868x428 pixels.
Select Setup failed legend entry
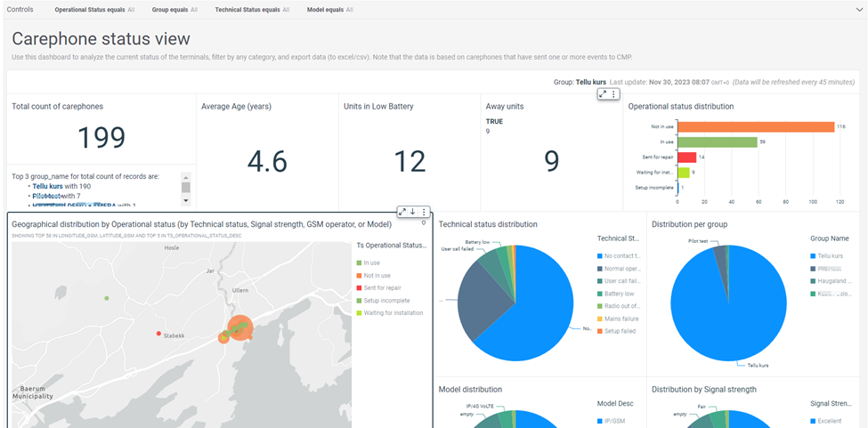pos(616,331)
